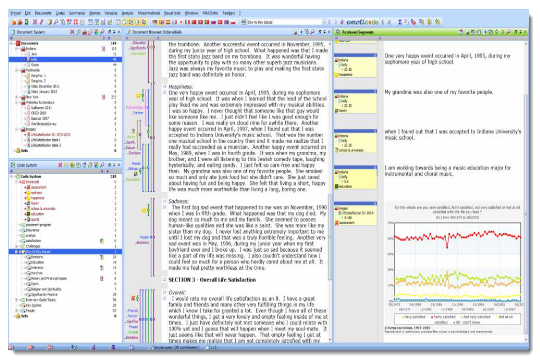Click the magnifier search icon in Document System header
The width and height of the screenshot is (540, 364).
[x=102, y=32]
